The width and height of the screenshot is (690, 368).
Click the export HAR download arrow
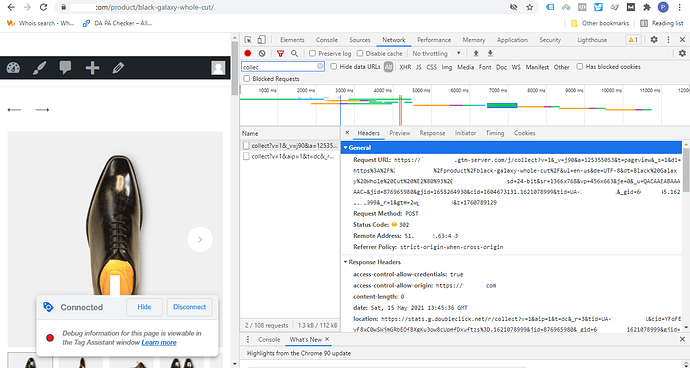click(x=490, y=53)
